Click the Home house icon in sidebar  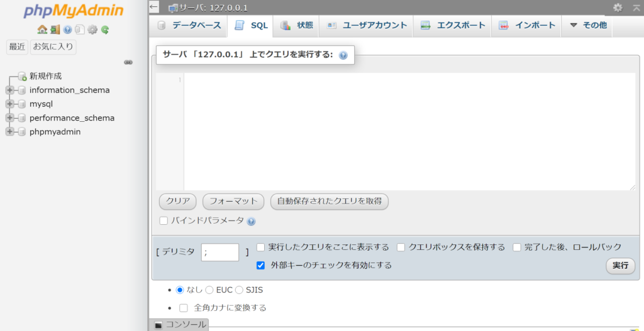tap(42, 30)
